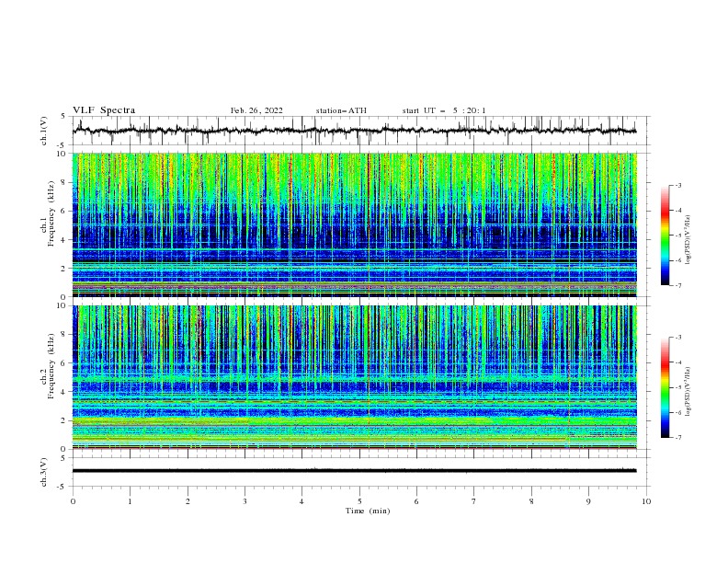Click the time axis tick label '3'
Image resolution: width=728 pixels, height=563 pixels.
click(x=245, y=501)
